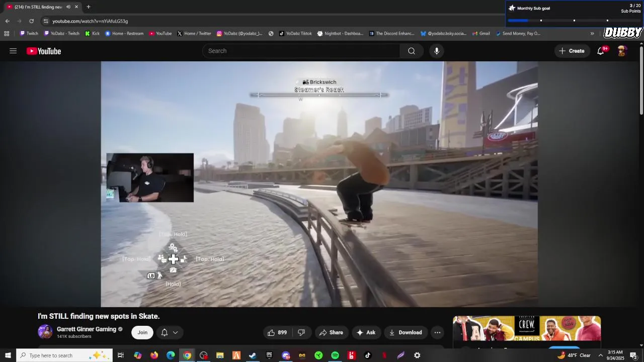Click the address bar URL
Screen dimensions: 644x362
tap(90, 21)
